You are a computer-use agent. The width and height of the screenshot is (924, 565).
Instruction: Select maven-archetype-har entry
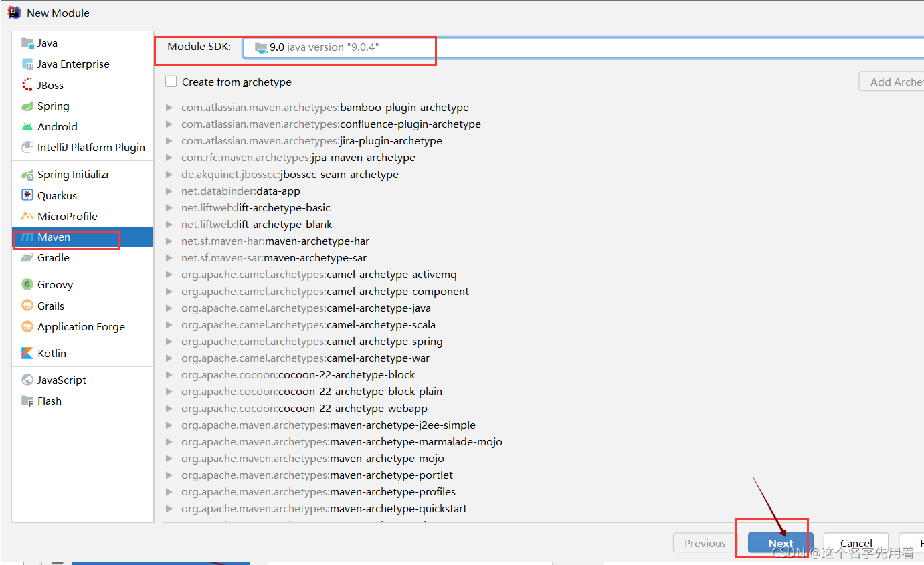point(275,241)
